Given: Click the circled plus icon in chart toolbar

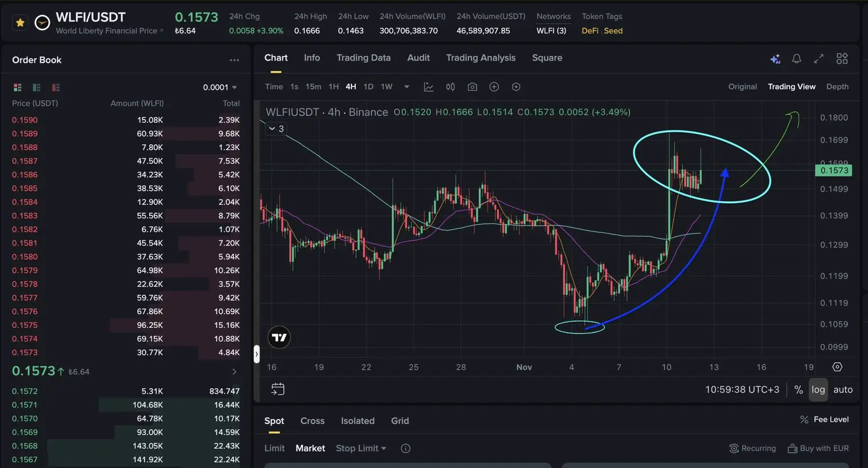Looking at the screenshot, I should [x=494, y=87].
